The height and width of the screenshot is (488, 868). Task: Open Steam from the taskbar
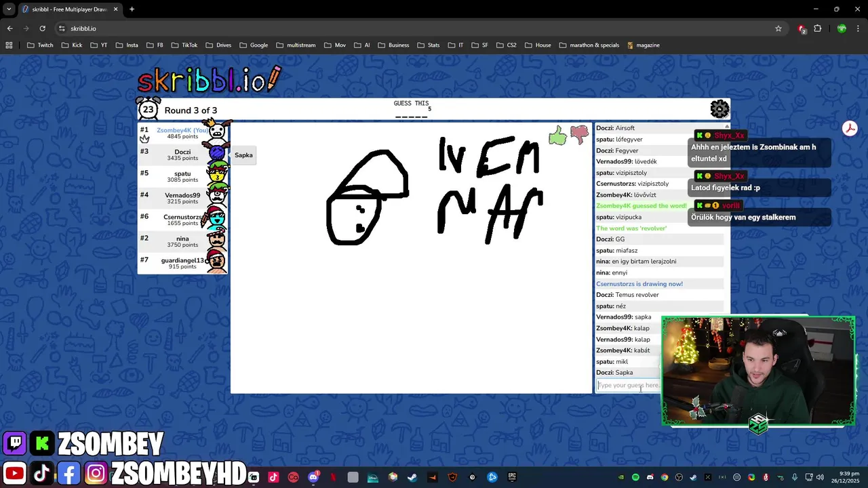click(412, 477)
